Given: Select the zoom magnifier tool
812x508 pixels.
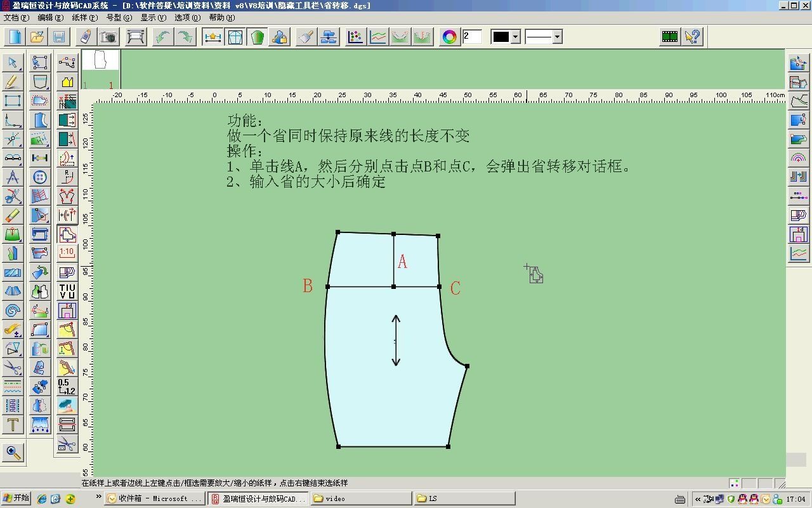Looking at the screenshot, I should pyautogui.click(x=11, y=453).
